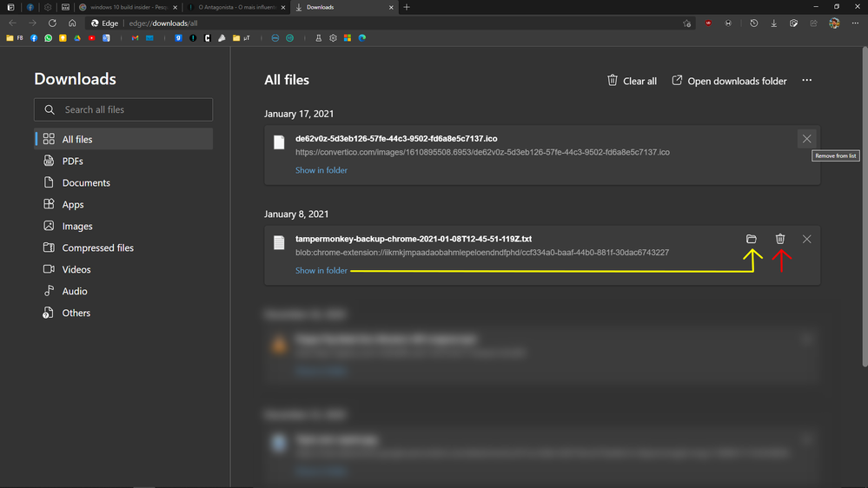The height and width of the screenshot is (488, 868).
Task: Filter downloads by Documents
Action: (x=123, y=182)
